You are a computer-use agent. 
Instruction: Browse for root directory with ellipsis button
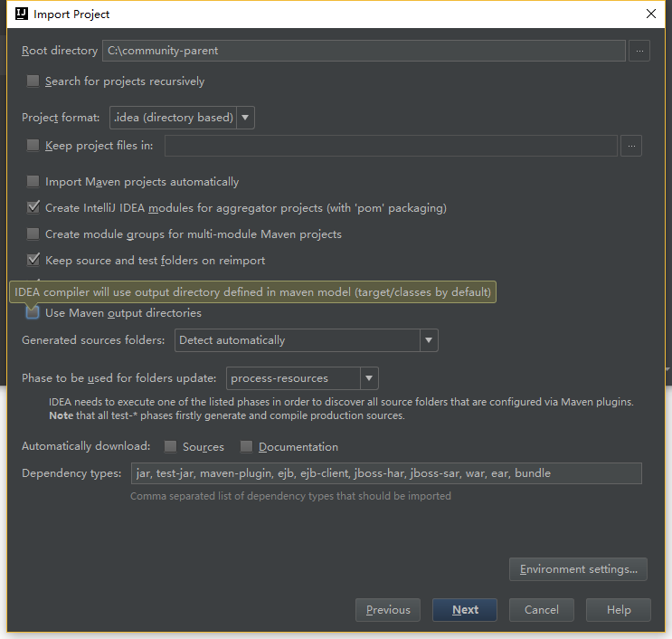(639, 51)
